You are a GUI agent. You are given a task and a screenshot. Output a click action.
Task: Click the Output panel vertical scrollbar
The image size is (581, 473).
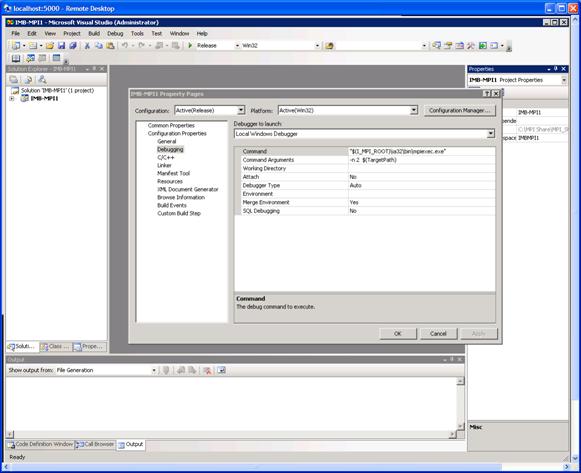(x=460, y=404)
